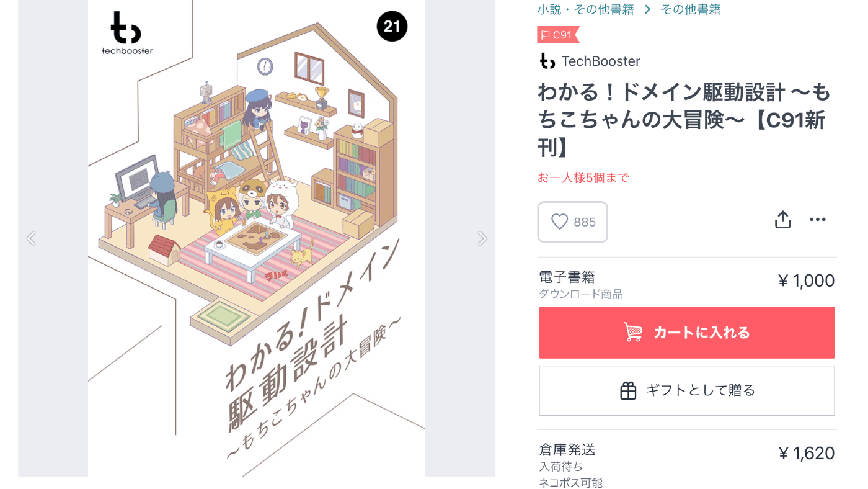The width and height of the screenshot is (868, 489).
Task: Click the techbooster logo on the book cover
Action: coord(127,34)
